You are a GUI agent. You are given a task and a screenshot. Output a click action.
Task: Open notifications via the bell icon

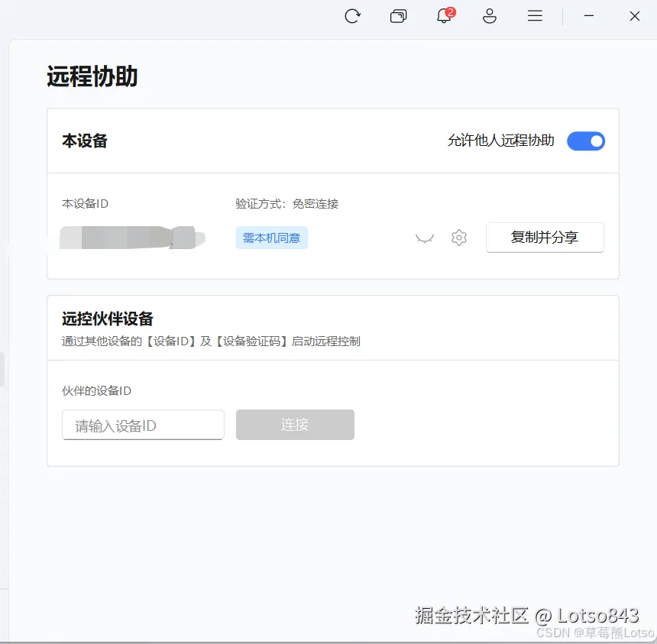tap(444, 17)
